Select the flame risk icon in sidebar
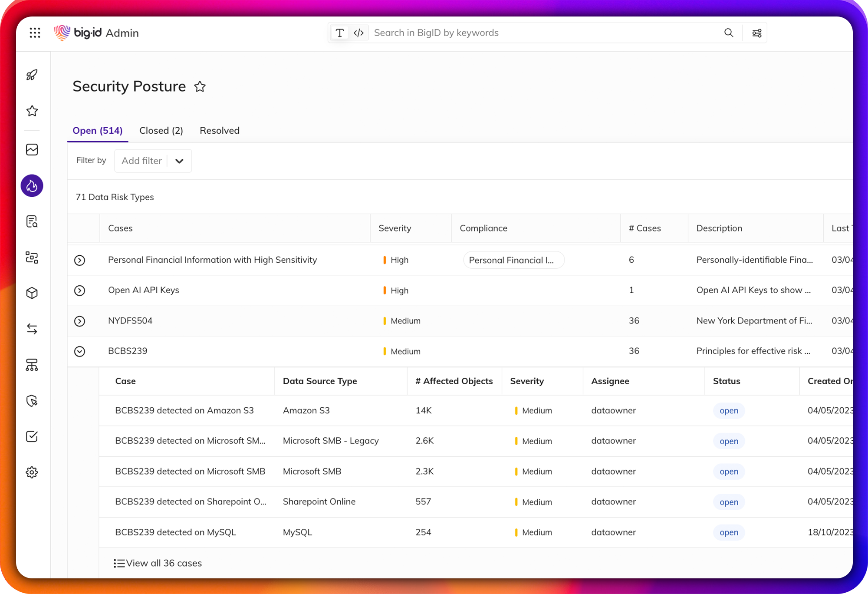Screen dimensions: 868x594 (32, 185)
